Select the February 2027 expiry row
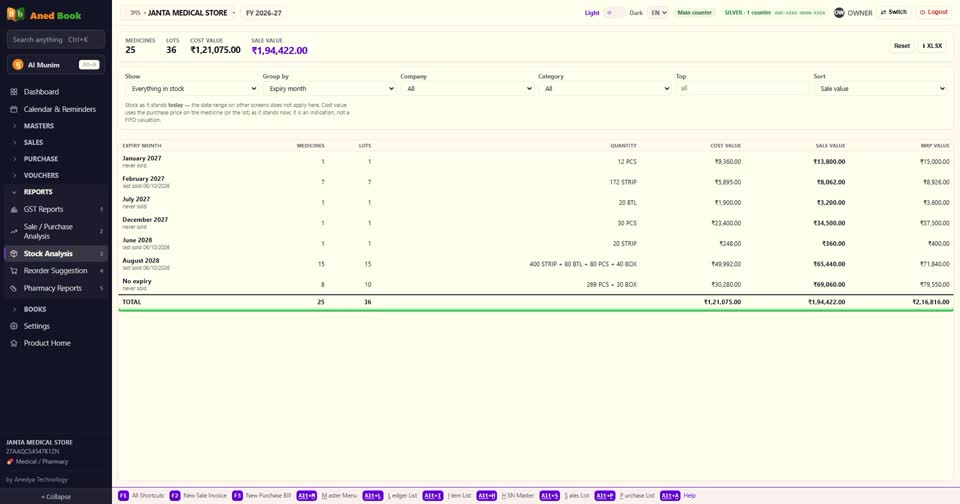Image resolution: width=960 pixels, height=504 pixels. coord(536,182)
